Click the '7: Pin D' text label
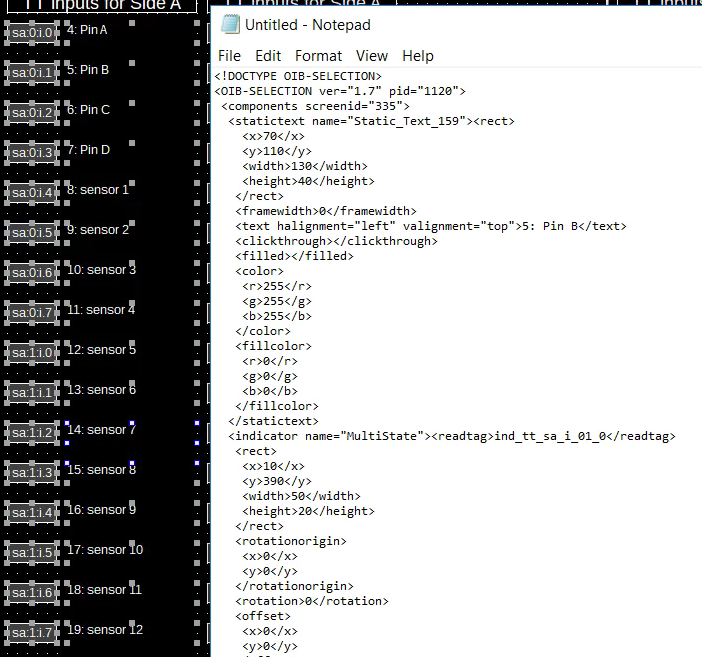The image size is (702, 657). (x=88, y=150)
